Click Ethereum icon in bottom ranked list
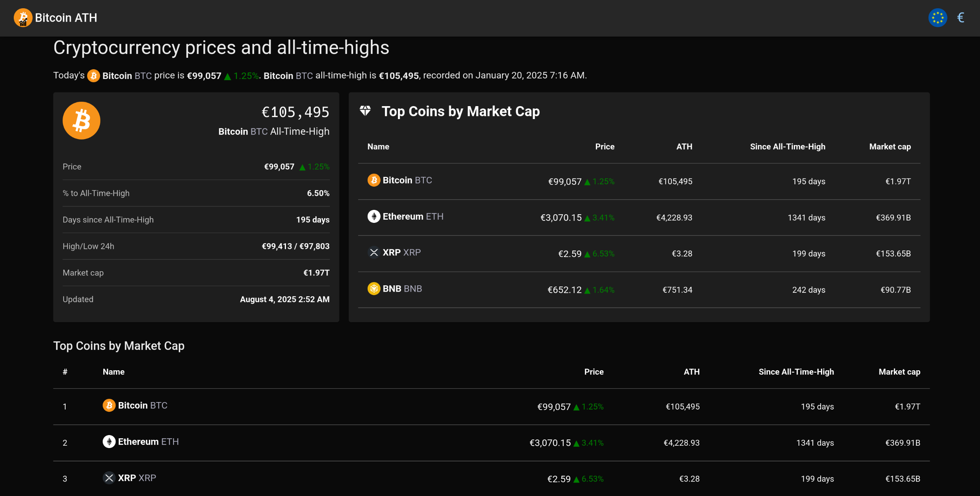 pyautogui.click(x=109, y=442)
